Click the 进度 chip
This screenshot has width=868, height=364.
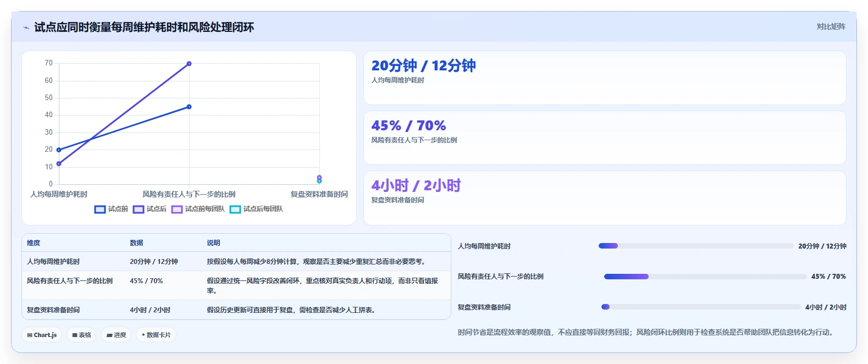tap(116, 335)
